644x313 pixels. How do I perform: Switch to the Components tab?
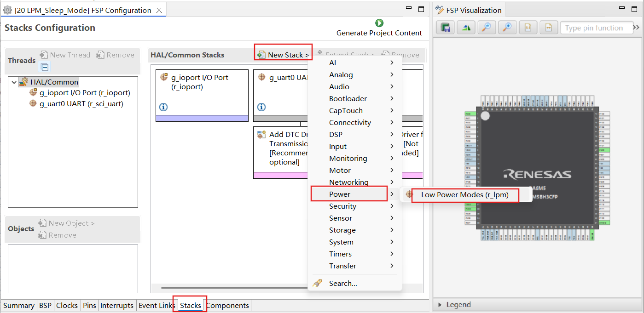[227, 305]
